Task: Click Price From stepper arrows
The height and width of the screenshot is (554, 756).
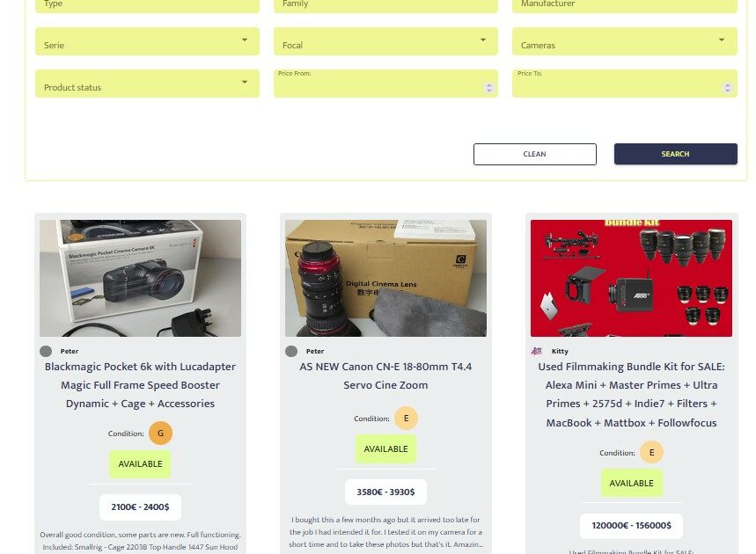Action: pyautogui.click(x=489, y=88)
